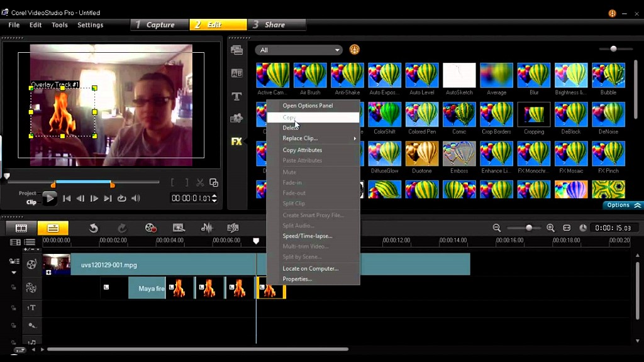Screen dimensions: 644x362
Task: Click the scissors split clip icon
Action: tap(200, 183)
